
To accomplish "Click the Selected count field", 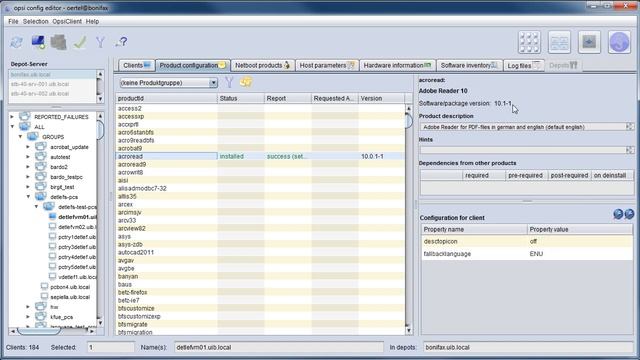I will tap(111, 347).
